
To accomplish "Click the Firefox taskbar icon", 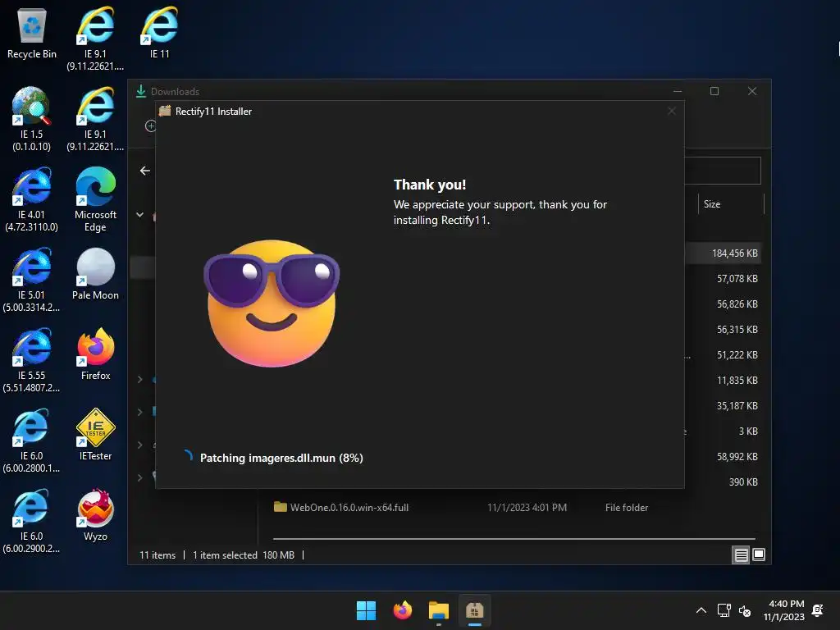I will [x=402, y=610].
